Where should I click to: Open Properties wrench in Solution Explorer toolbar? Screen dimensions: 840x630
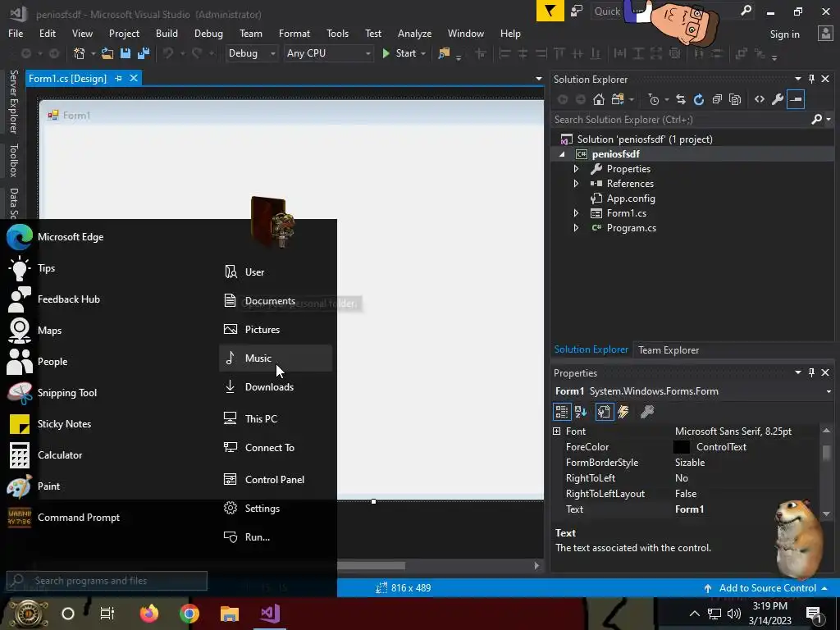778,99
